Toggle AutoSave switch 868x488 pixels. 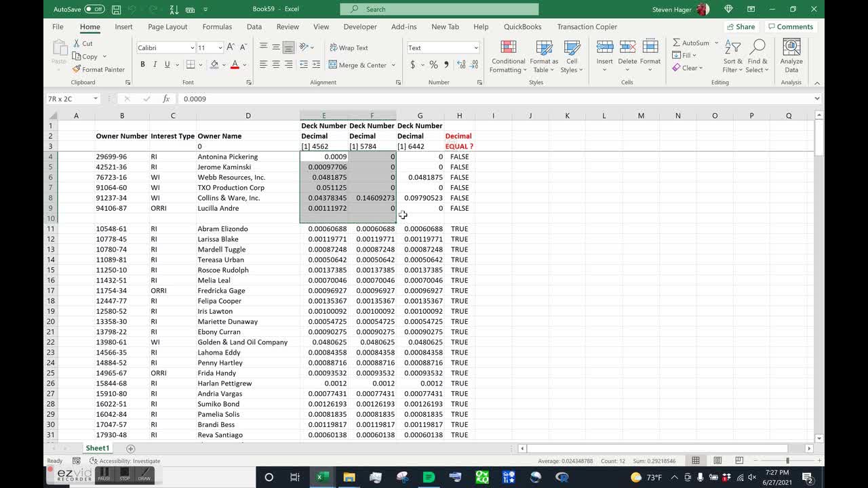(94, 9)
